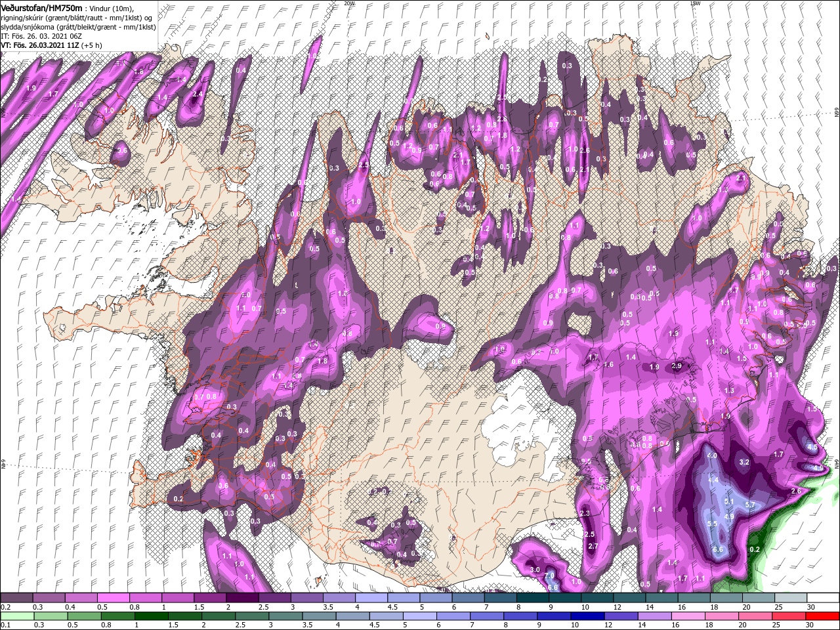Viewport: 840px width, 630px height.
Task: Click the 'VT: Fös. 26.03.2021 11Z' valid time
Action: (x=39, y=45)
